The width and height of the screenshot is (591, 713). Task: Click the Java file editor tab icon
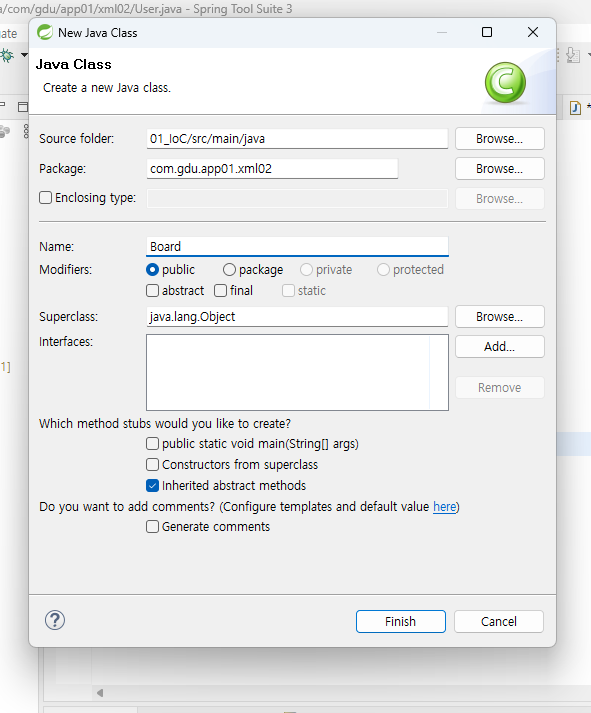575,108
